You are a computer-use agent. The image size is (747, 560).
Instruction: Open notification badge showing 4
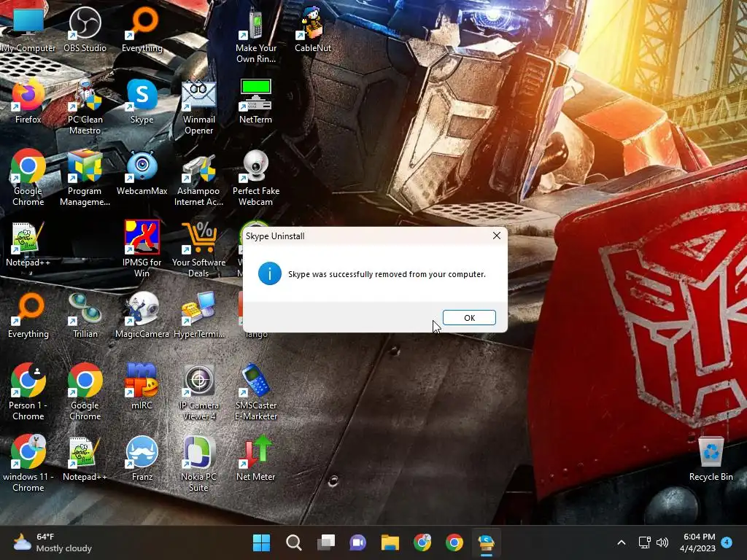click(727, 542)
